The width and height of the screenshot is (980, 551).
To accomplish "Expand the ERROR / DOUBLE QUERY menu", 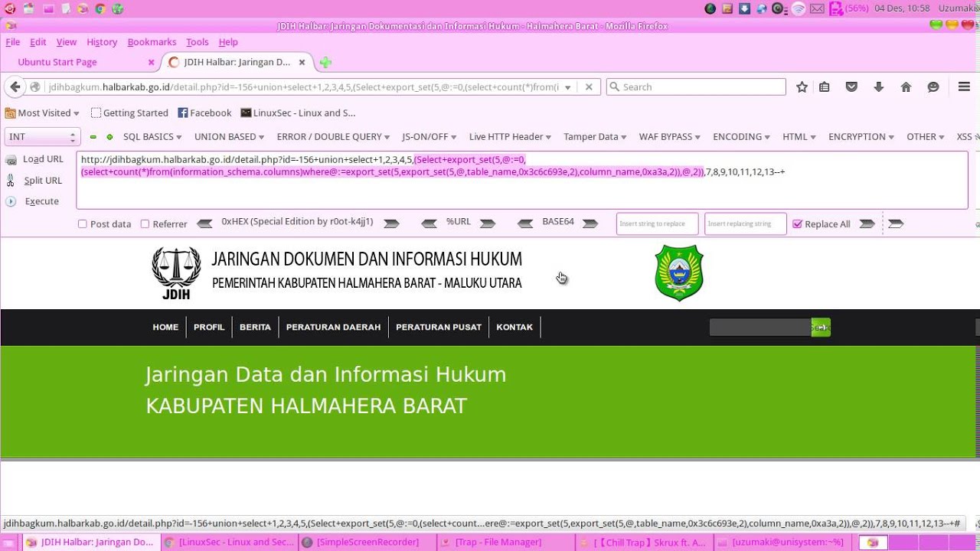I will point(334,137).
